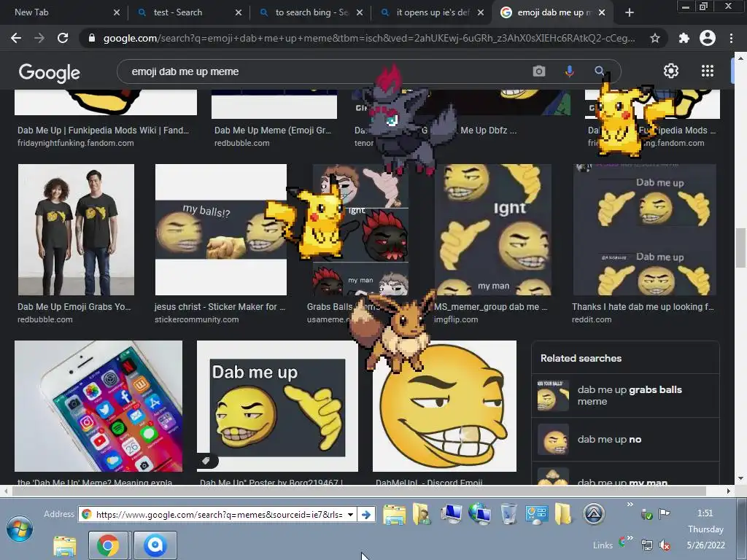Viewport: 747px width, 560px height.
Task: Click the forward navigation arrow
Action: (x=39, y=38)
